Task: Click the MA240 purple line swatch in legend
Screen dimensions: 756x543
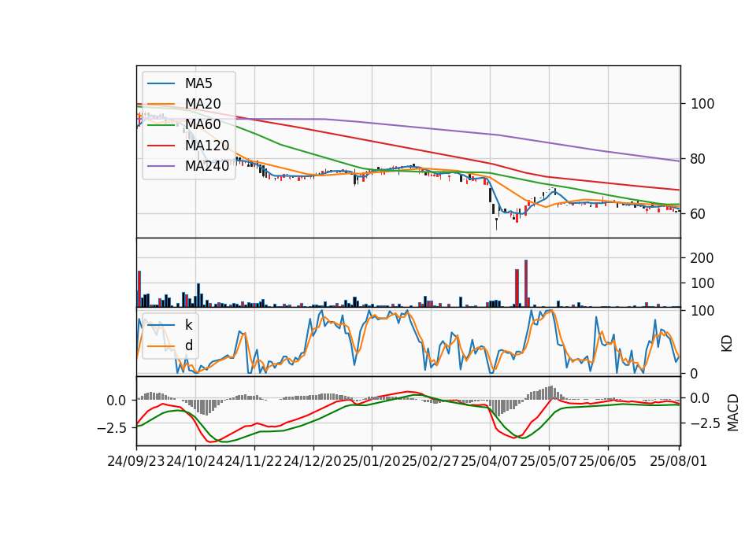Action: pos(161,167)
